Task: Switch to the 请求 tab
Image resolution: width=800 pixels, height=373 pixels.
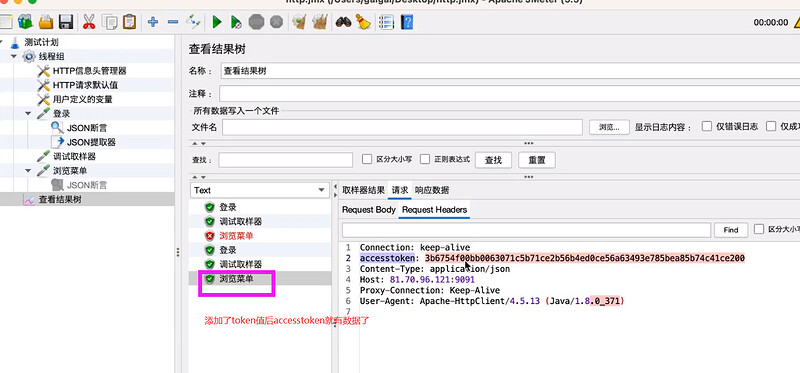Action: click(x=400, y=190)
